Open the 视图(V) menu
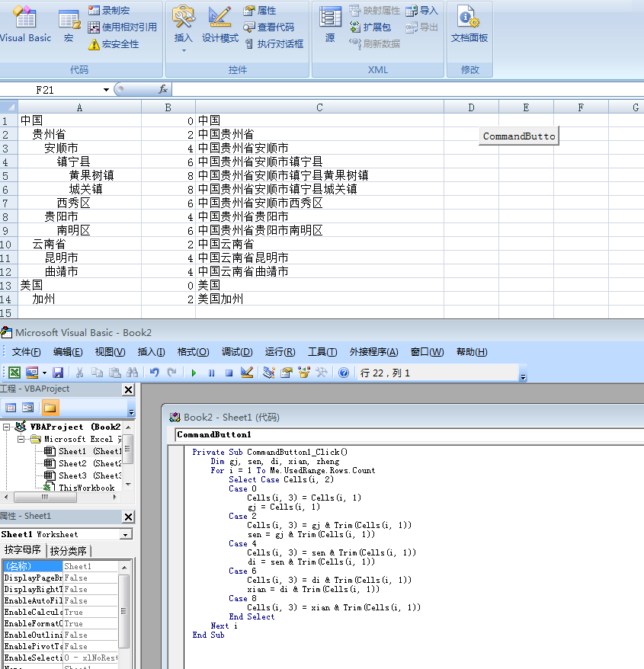Screen dimensions: 644x669 click(x=110, y=352)
